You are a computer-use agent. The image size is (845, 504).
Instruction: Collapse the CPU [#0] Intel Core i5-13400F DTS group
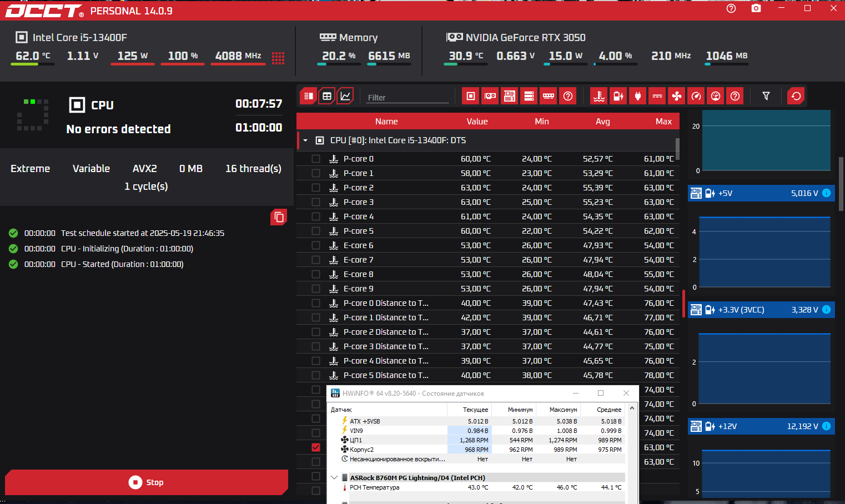click(305, 140)
